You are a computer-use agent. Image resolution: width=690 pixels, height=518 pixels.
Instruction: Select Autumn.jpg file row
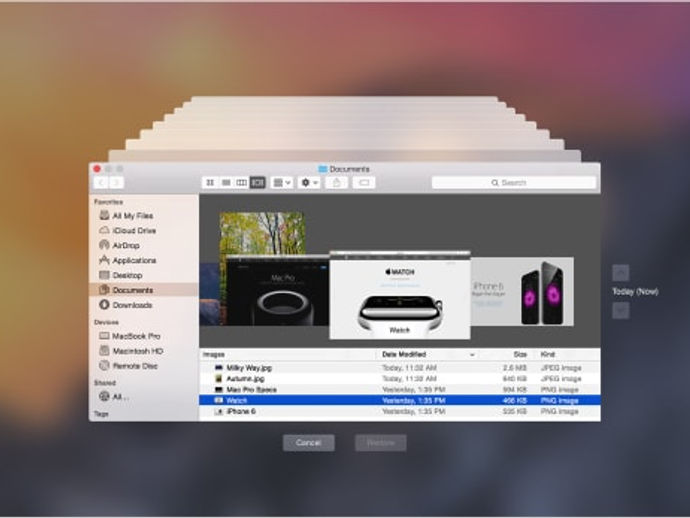[x=400, y=379]
